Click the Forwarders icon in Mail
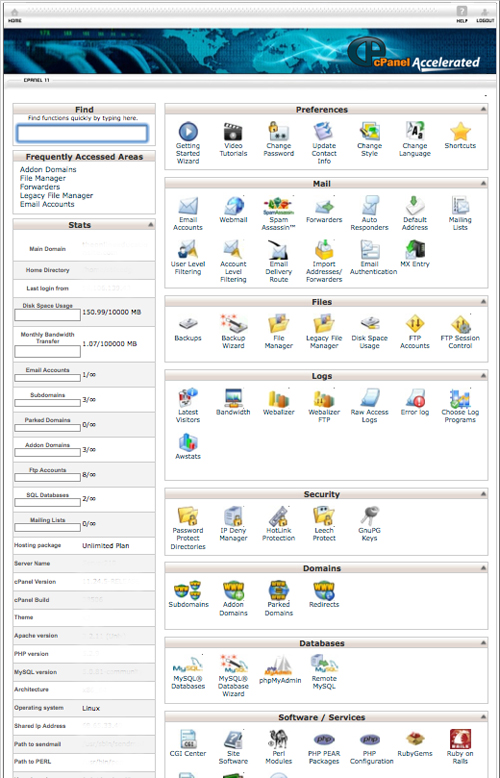 (324, 206)
